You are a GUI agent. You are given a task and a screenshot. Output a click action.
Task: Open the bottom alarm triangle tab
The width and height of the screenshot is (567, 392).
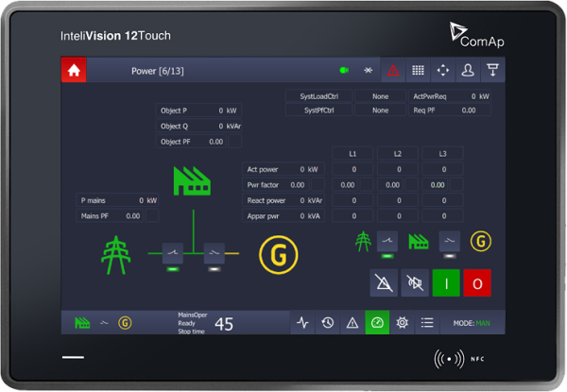(x=352, y=322)
